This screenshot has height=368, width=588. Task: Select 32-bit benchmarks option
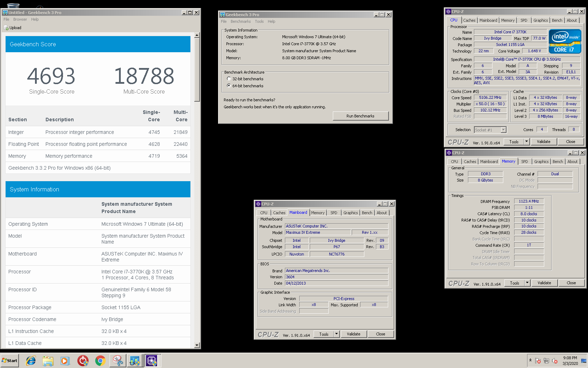point(229,79)
